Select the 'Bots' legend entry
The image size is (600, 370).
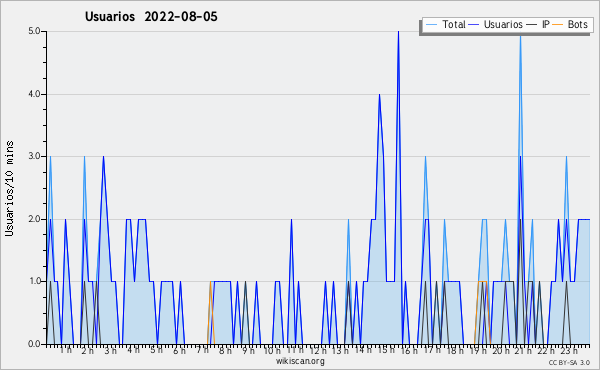(x=577, y=24)
